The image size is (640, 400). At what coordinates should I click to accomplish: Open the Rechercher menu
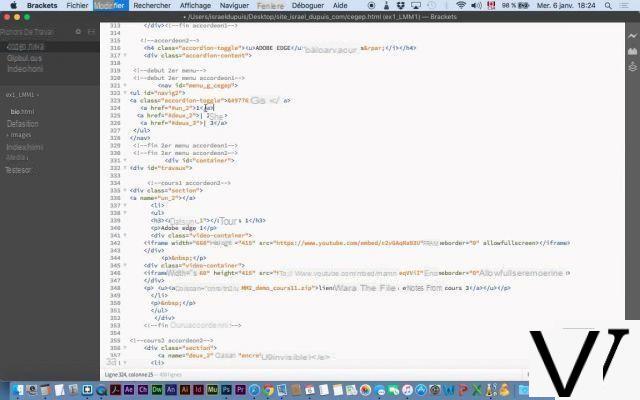pos(152,6)
